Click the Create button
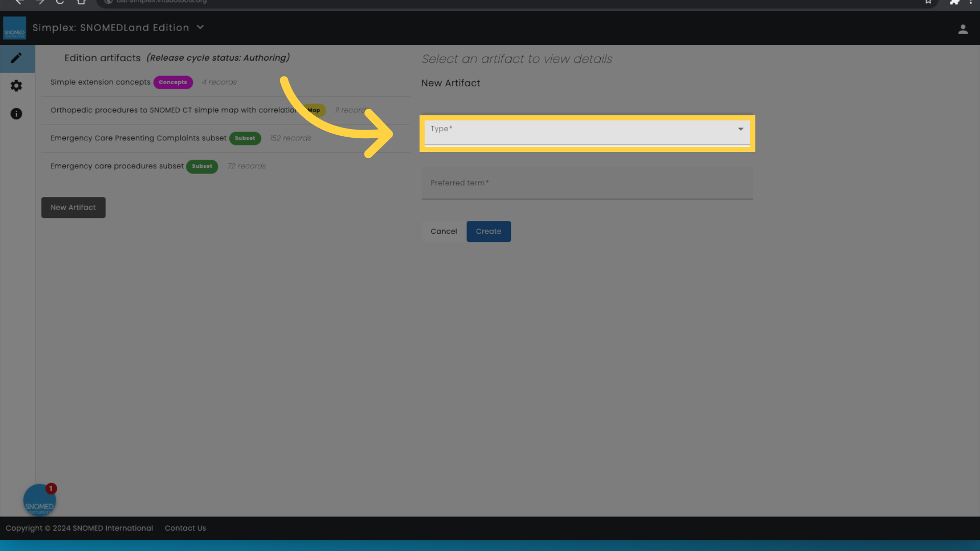This screenshot has width=980, height=551. click(488, 231)
